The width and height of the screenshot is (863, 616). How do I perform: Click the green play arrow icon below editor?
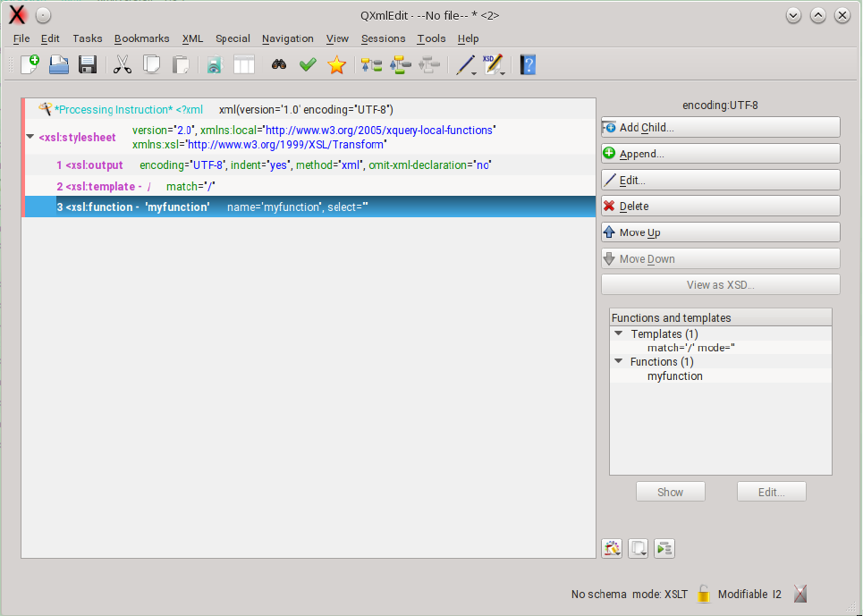coord(664,548)
